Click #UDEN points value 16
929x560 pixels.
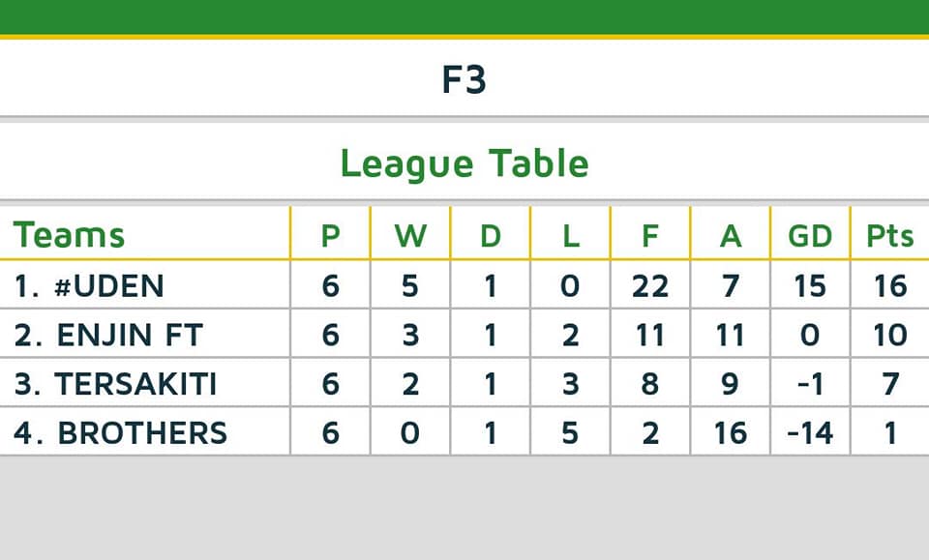tap(890, 286)
